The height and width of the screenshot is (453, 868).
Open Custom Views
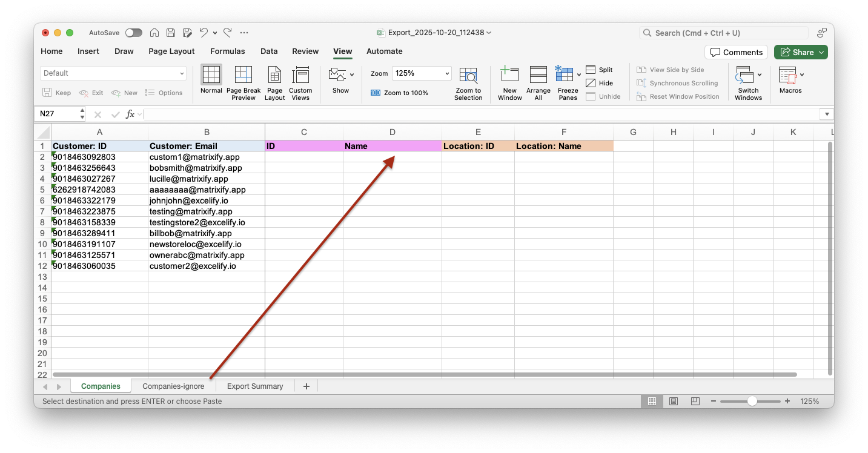pos(300,76)
